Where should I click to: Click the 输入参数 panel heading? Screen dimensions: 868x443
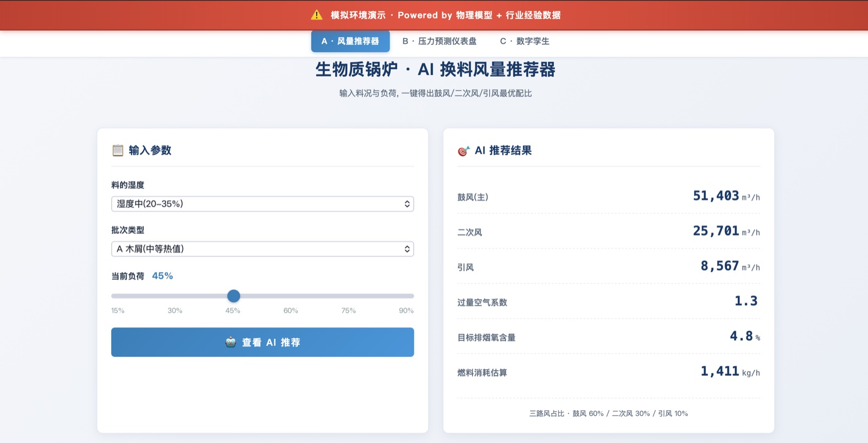click(150, 150)
